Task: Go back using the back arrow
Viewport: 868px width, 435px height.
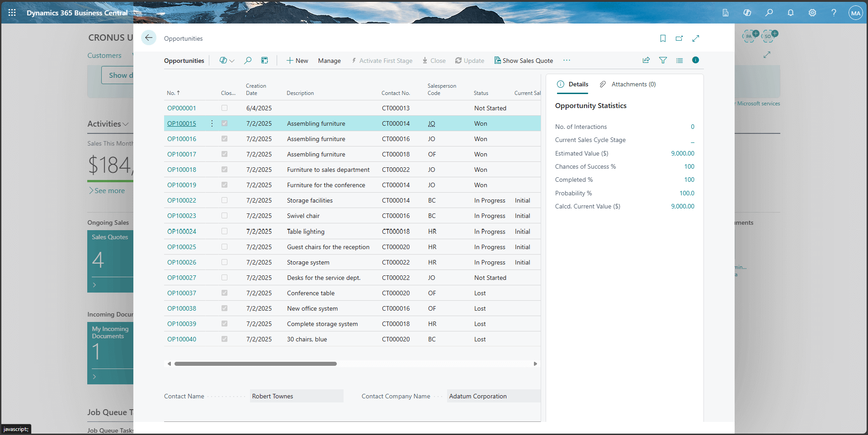Action: pos(149,38)
